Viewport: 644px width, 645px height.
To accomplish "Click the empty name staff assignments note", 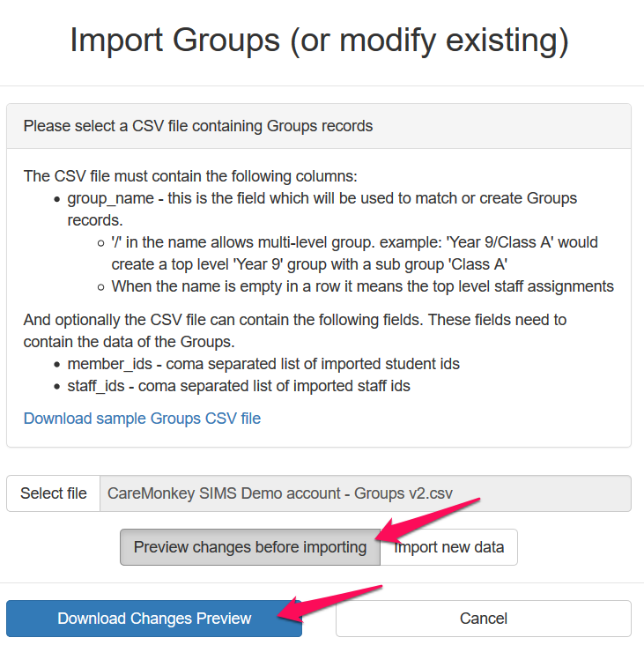I will [x=361, y=285].
